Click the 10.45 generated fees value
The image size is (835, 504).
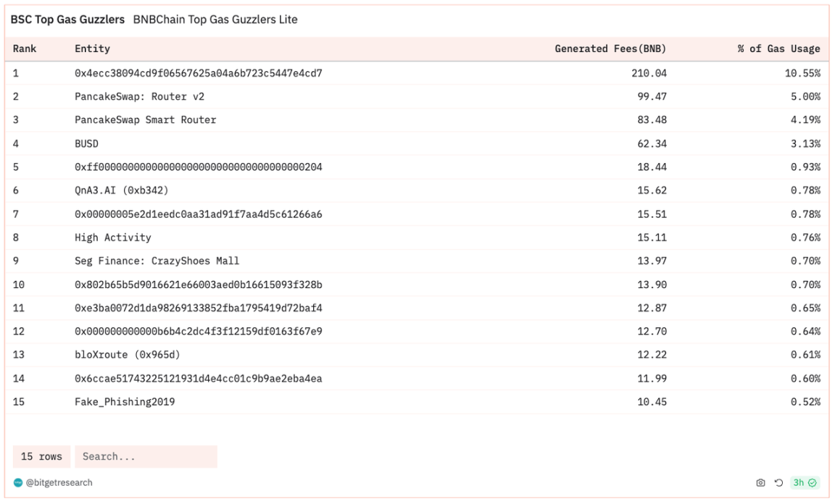pos(652,402)
